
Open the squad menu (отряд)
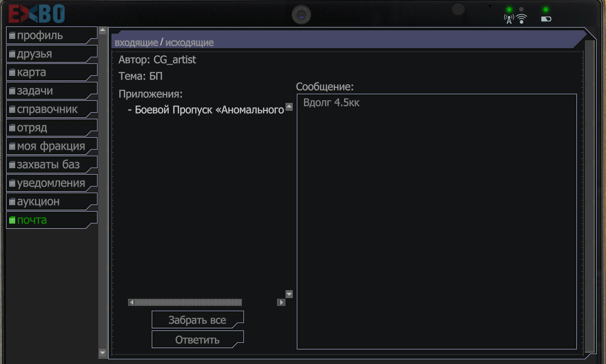click(x=51, y=127)
